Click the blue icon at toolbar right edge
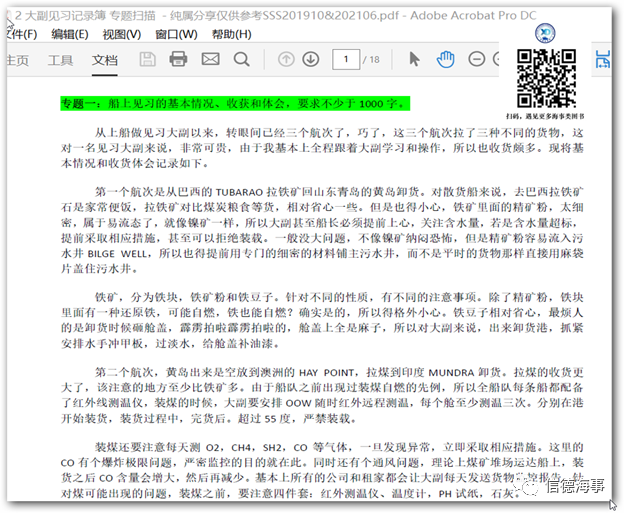The image size is (624, 513). 603,59
